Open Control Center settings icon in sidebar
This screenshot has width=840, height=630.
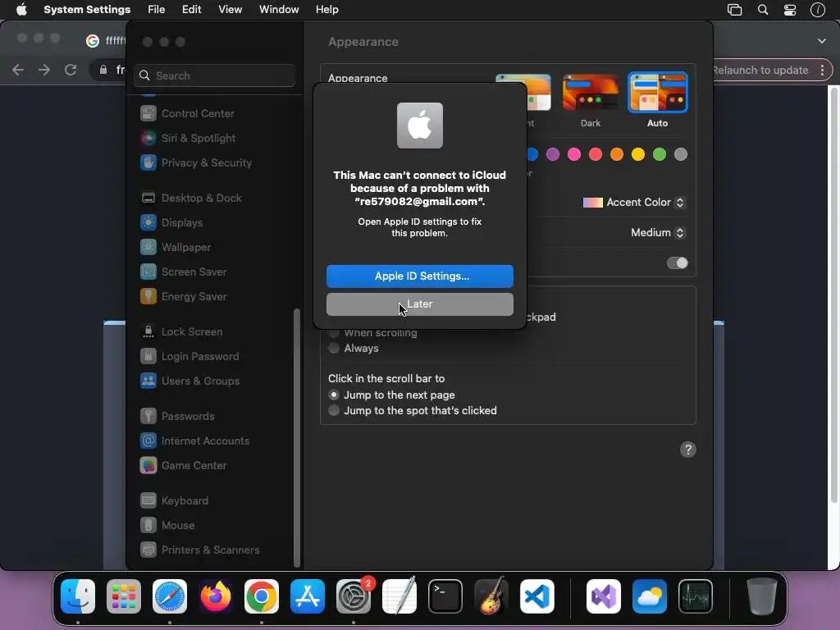click(148, 113)
